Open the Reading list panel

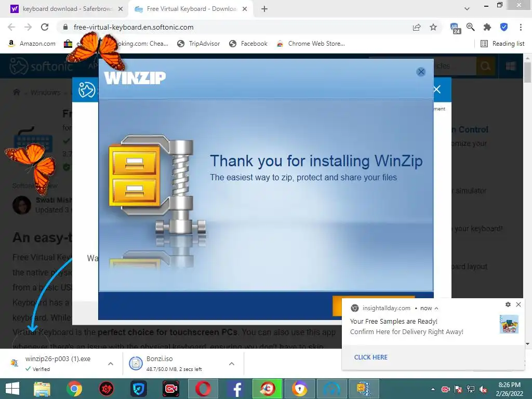coord(502,44)
